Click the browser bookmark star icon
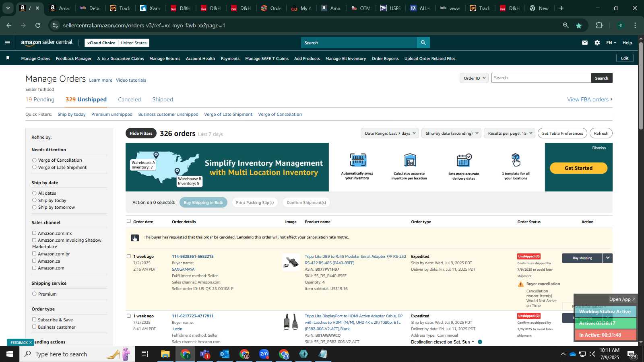 point(579,25)
